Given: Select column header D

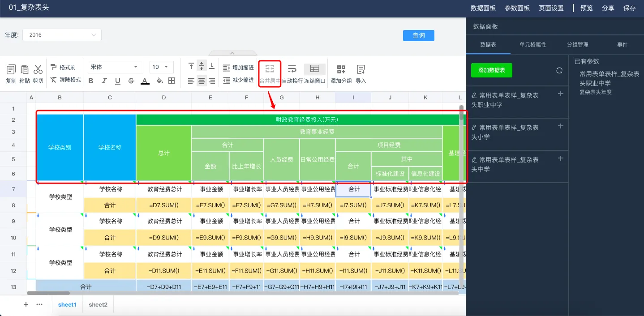Looking at the screenshot, I should coord(164,98).
